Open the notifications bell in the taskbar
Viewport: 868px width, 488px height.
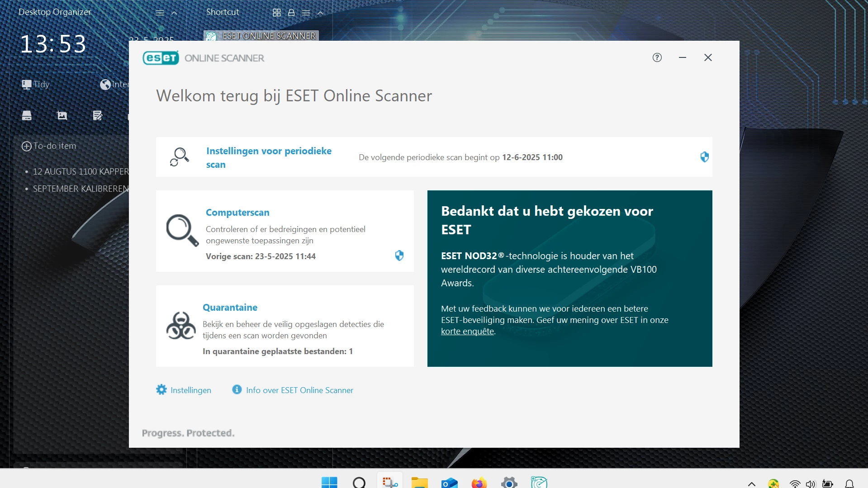[849, 484]
